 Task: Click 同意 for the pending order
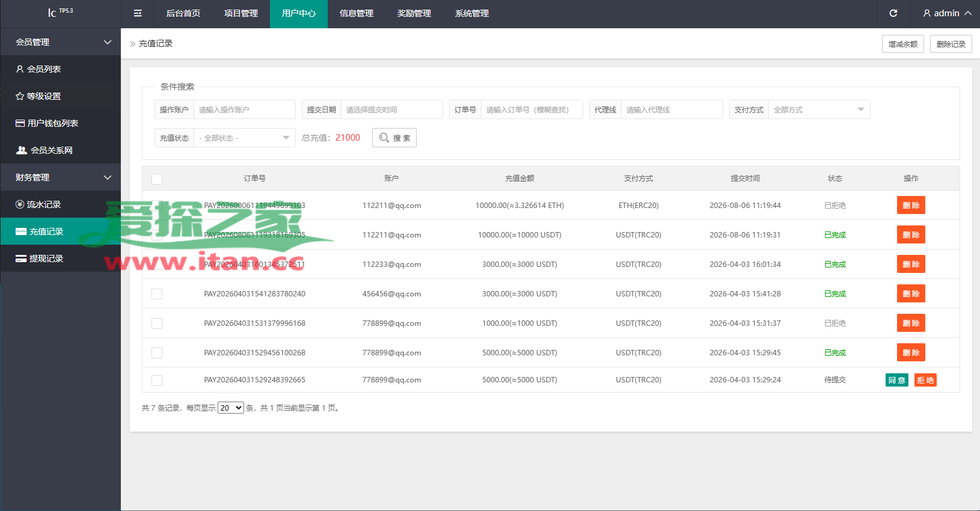pos(897,380)
